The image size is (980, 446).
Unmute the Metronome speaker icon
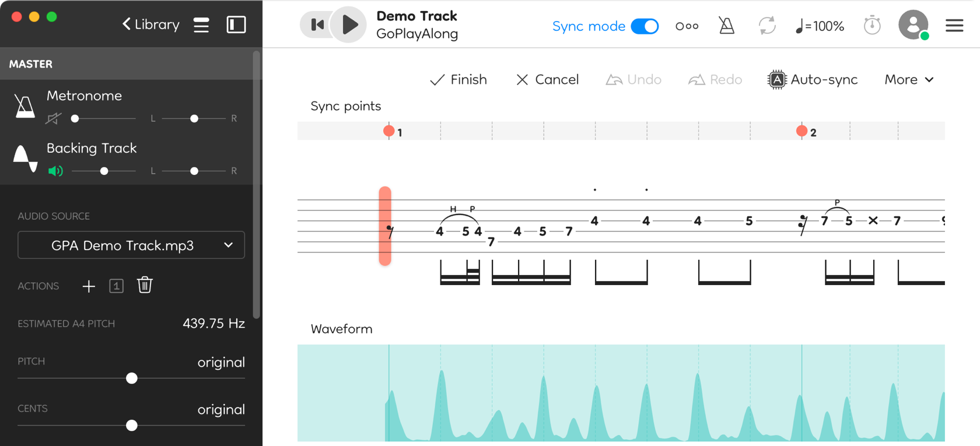tap(53, 119)
